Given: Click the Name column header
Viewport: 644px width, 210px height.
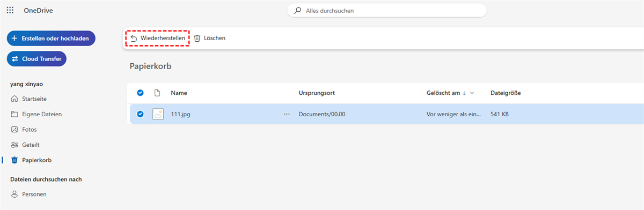Looking at the screenshot, I should pos(179,93).
